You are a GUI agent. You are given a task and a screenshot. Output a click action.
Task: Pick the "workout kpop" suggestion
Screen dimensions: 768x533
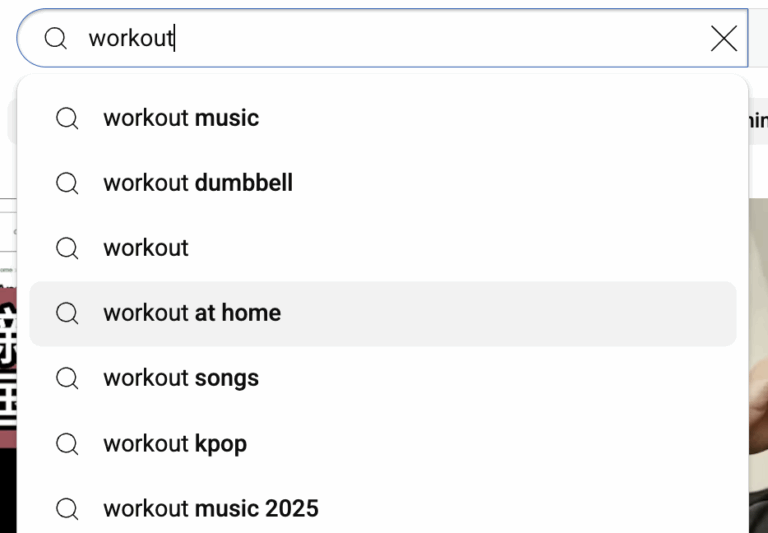tap(175, 443)
